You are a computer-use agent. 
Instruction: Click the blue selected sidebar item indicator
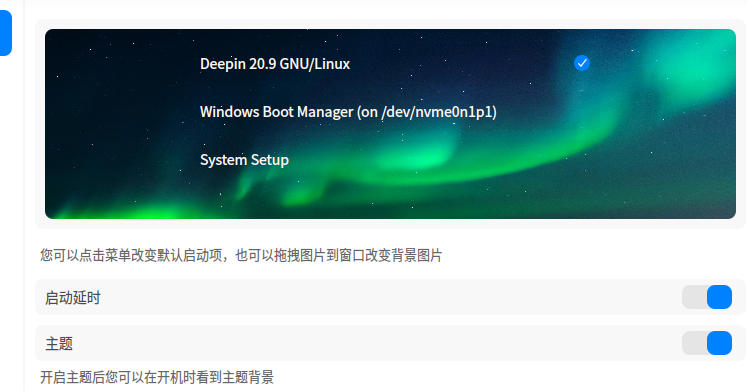6,33
